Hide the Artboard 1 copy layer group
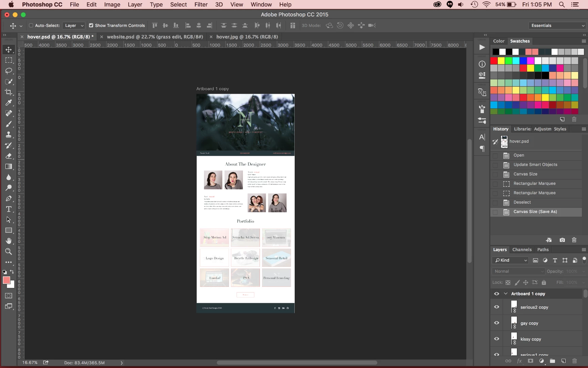Viewport: 588px width, 368px height. 496,294
